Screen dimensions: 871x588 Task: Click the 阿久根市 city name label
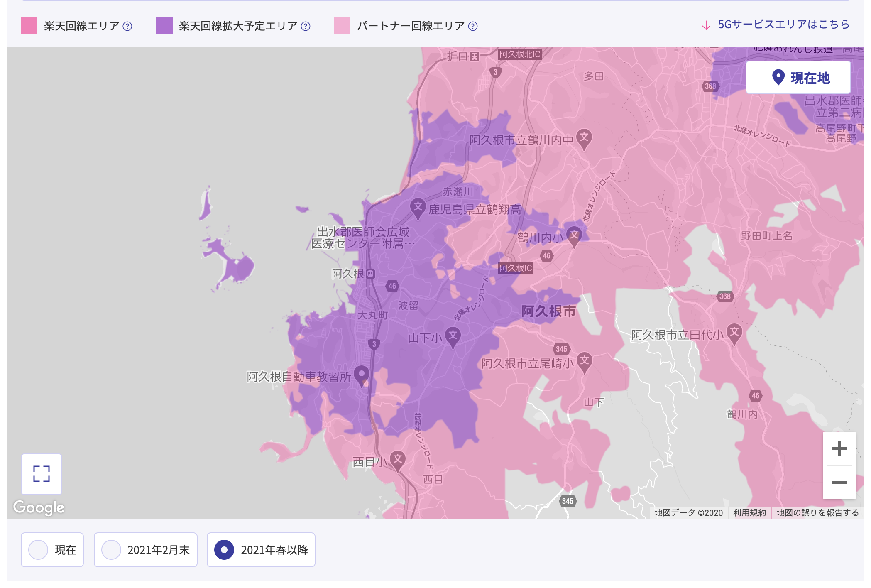(x=548, y=311)
